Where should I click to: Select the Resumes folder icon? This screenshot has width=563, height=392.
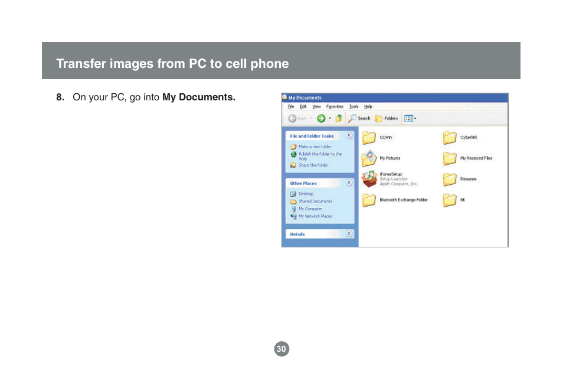click(x=450, y=179)
